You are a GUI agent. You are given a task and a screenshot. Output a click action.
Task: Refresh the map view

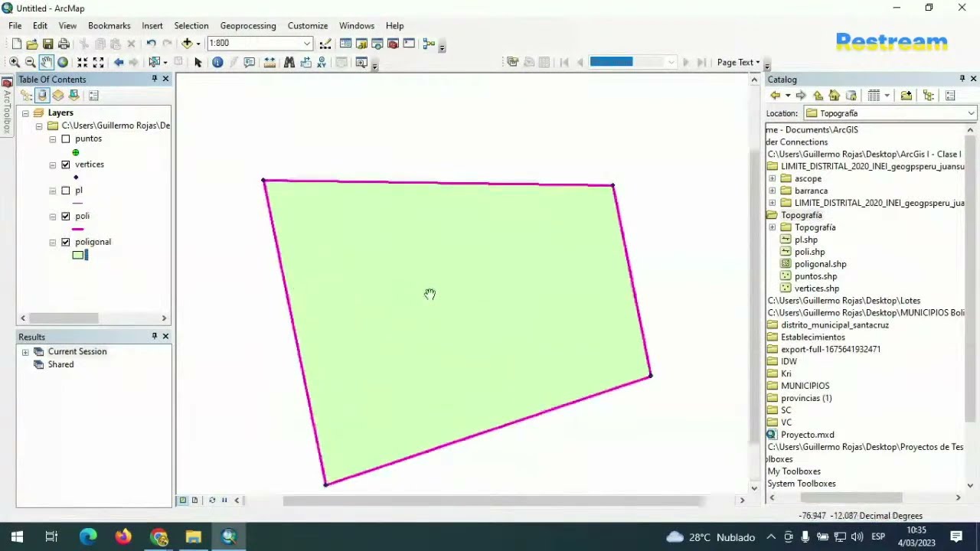[212, 500]
